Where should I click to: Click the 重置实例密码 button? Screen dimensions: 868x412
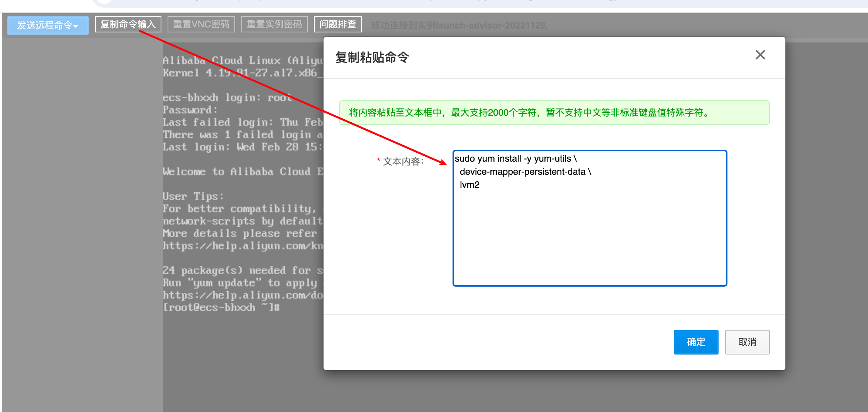point(275,24)
